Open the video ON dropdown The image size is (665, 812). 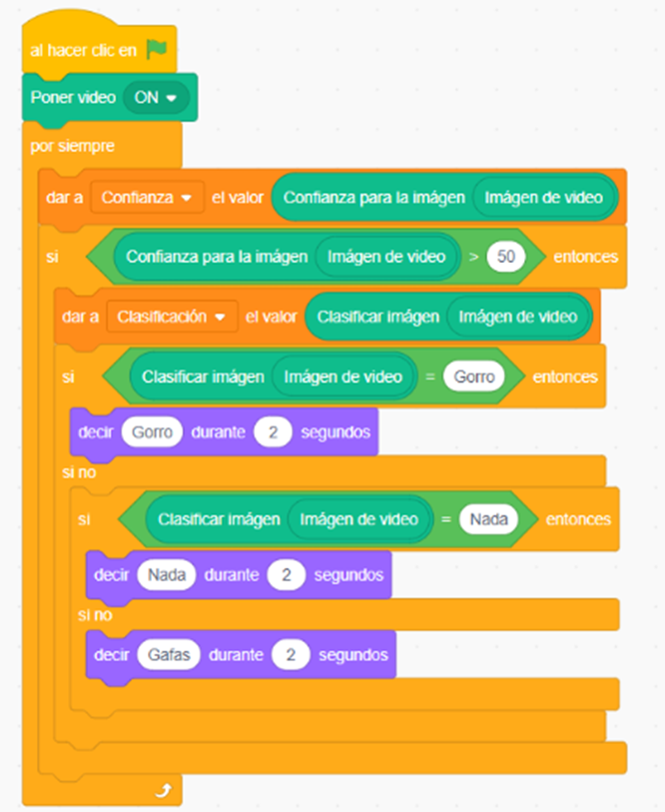coord(155,98)
